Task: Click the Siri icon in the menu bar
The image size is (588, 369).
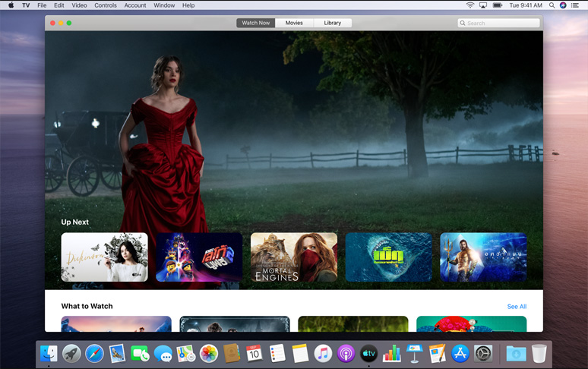Action: click(563, 5)
